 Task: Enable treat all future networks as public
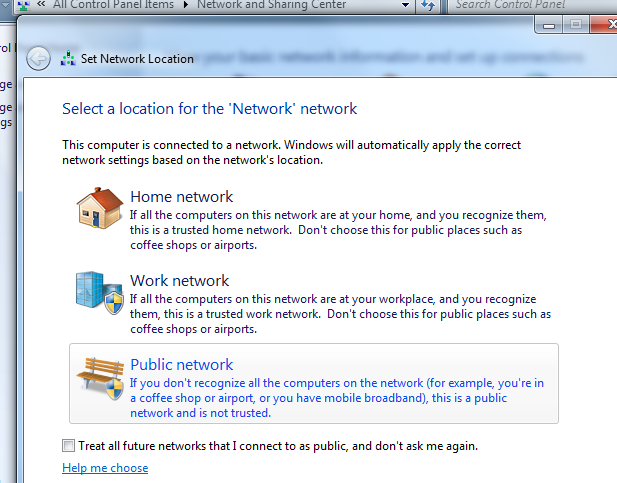[68, 445]
